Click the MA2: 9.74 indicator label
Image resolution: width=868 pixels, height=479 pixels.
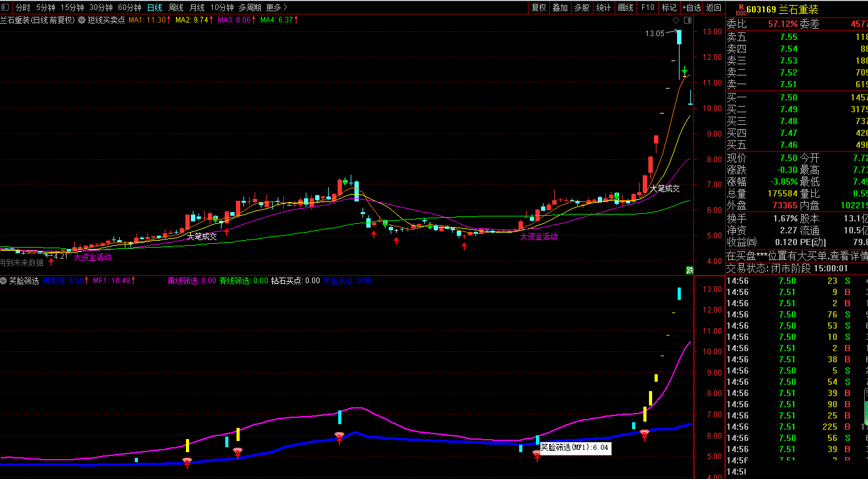(x=194, y=20)
